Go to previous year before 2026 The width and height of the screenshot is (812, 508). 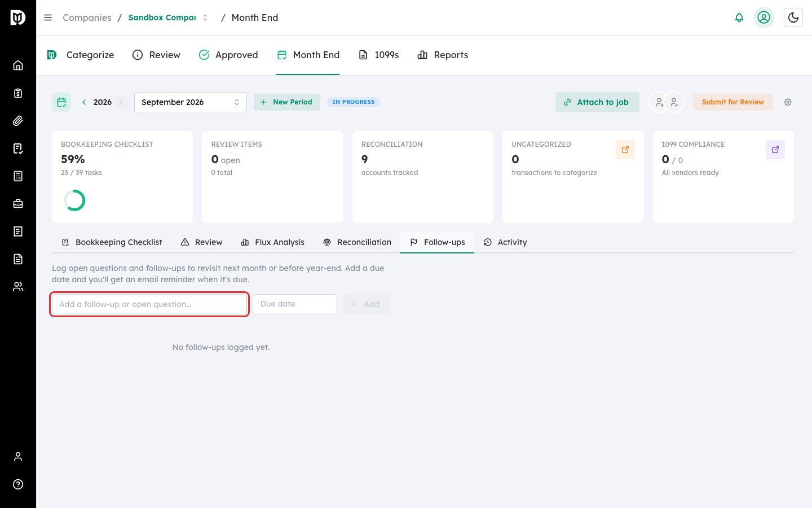pos(84,102)
